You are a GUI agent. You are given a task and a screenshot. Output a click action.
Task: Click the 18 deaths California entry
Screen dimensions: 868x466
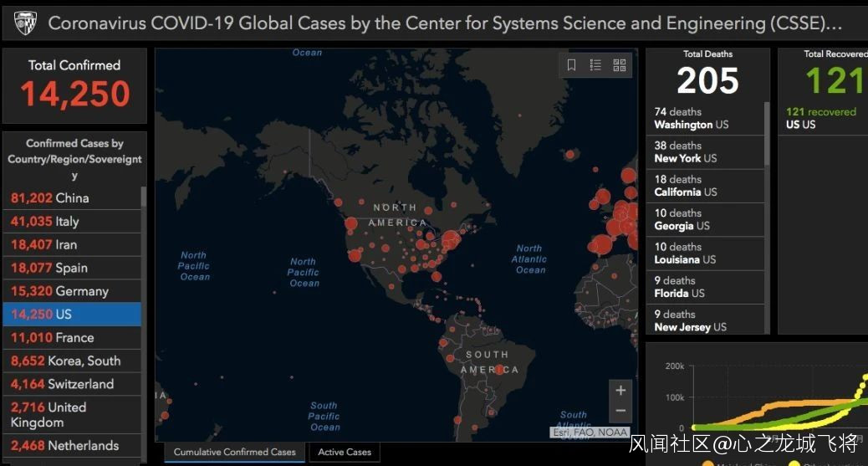(x=705, y=186)
